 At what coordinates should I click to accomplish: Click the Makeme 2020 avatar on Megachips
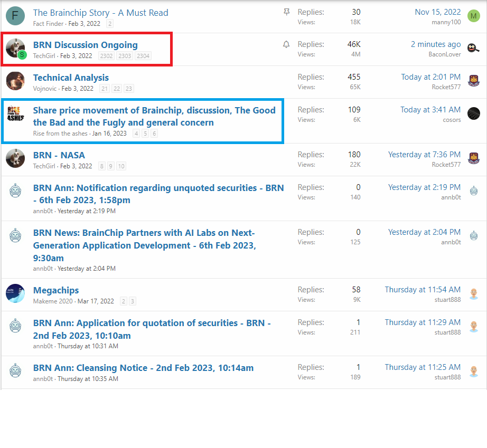[x=15, y=293]
